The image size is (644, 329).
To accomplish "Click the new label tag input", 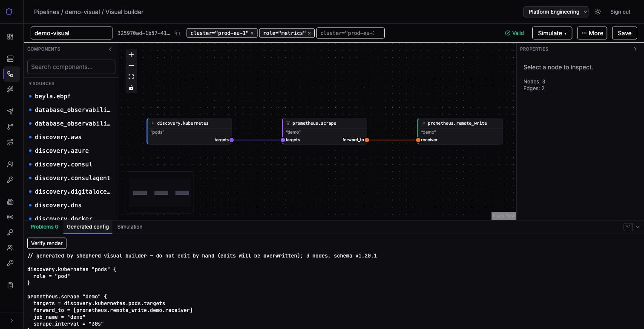I will pos(351,33).
